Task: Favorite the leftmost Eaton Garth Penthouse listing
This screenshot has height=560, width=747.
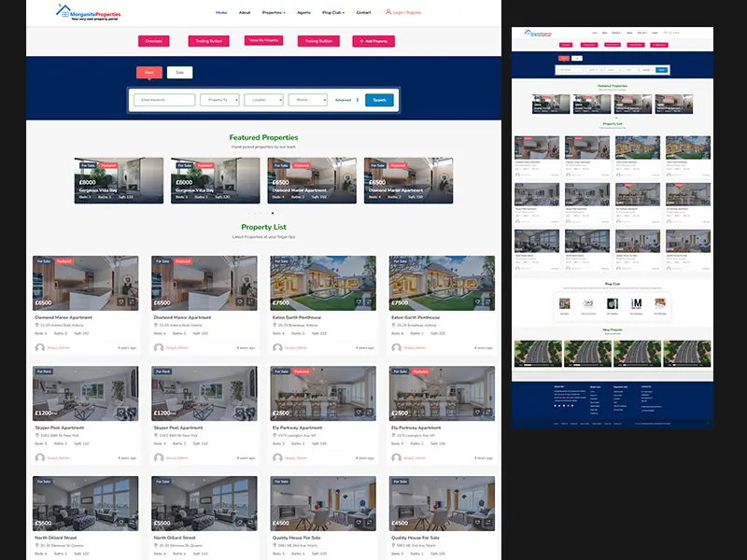Action: coord(359,301)
